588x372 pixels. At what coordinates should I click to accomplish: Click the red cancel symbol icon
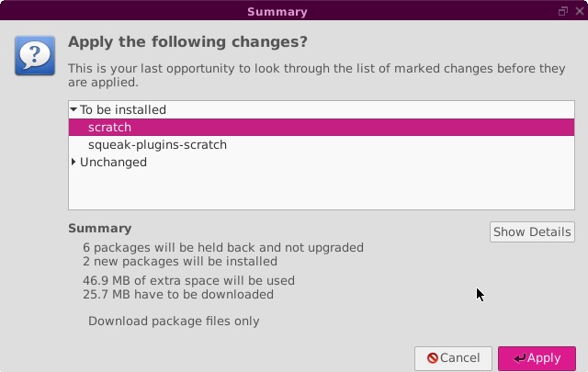tap(433, 358)
